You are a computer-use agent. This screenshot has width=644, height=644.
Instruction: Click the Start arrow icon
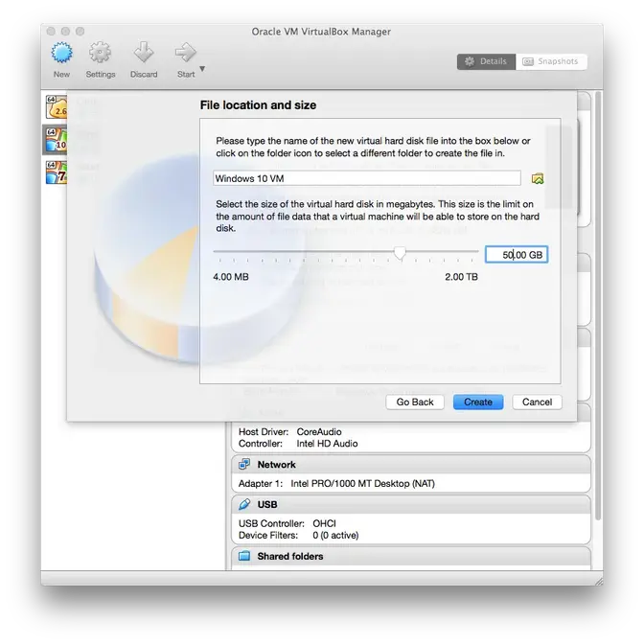185,52
